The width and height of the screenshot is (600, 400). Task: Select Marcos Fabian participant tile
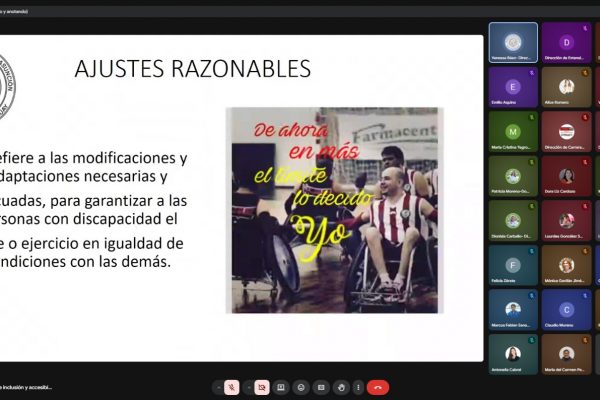coord(513,310)
